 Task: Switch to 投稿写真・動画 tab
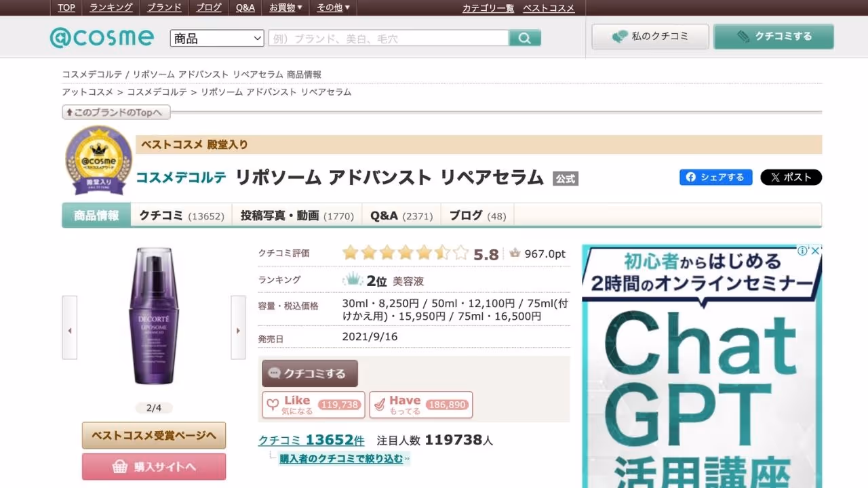click(297, 216)
